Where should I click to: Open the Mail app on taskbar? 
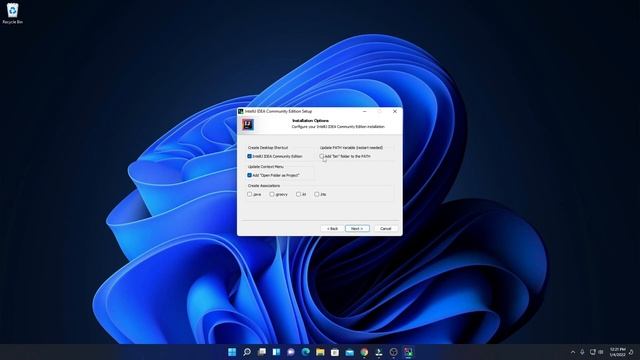[349, 352]
